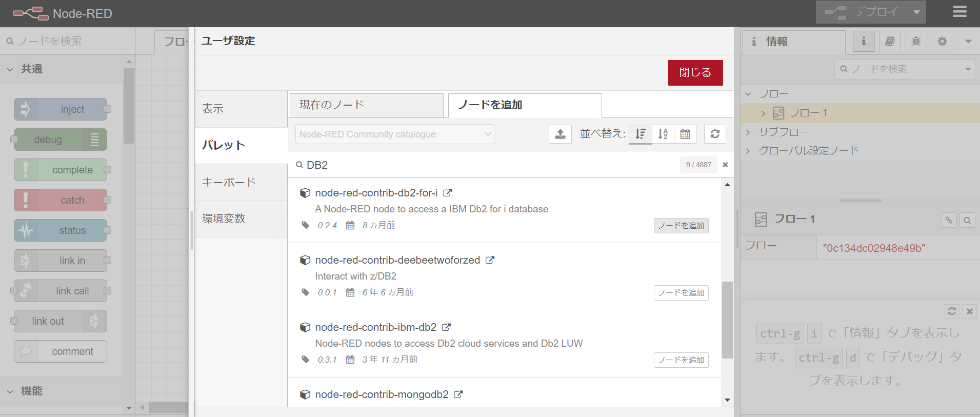Open the キーボード settings section
This screenshot has width=980, height=417.
click(241, 182)
